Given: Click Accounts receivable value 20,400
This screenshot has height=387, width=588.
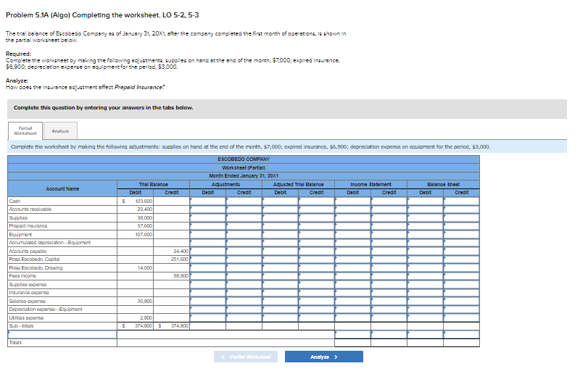Looking at the screenshot, I should (145, 209).
